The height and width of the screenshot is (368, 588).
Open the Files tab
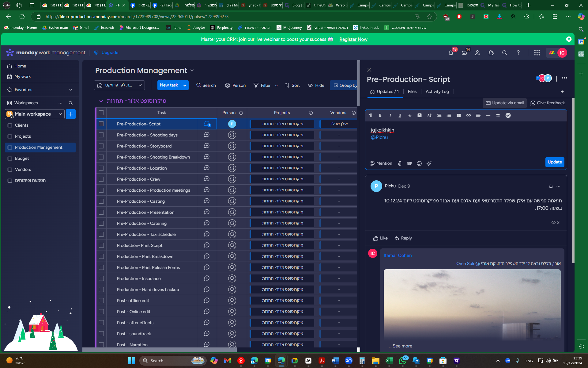pyautogui.click(x=412, y=91)
